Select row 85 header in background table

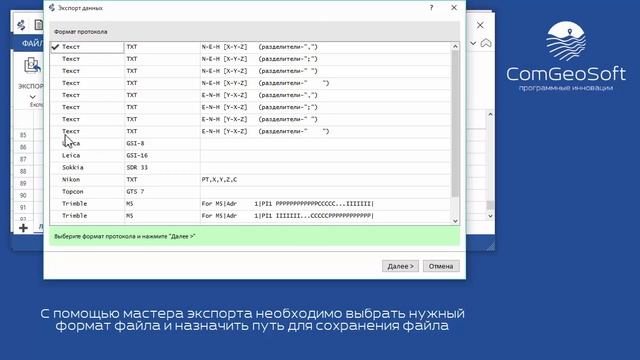click(23, 135)
